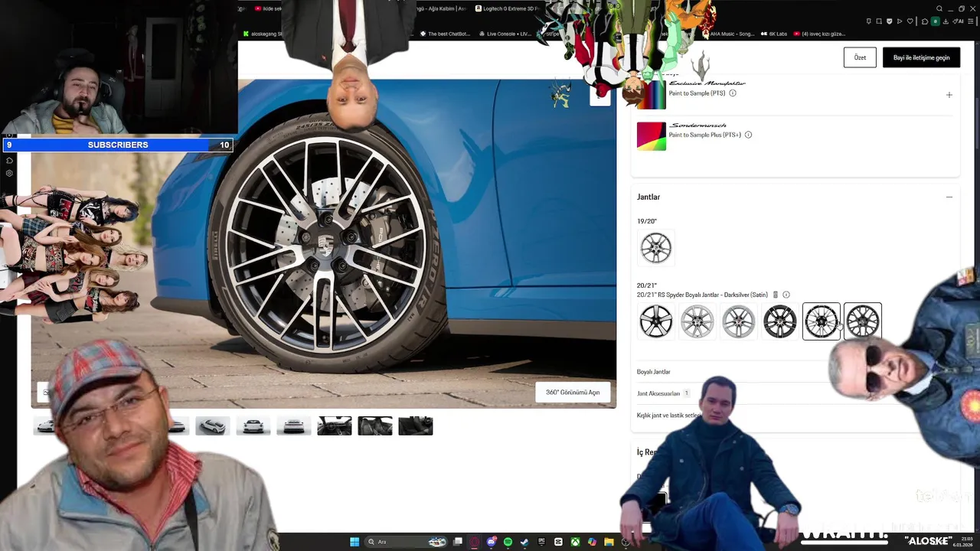The height and width of the screenshot is (551, 980).
Task: Open the Windows Start menu
Action: 354,542
